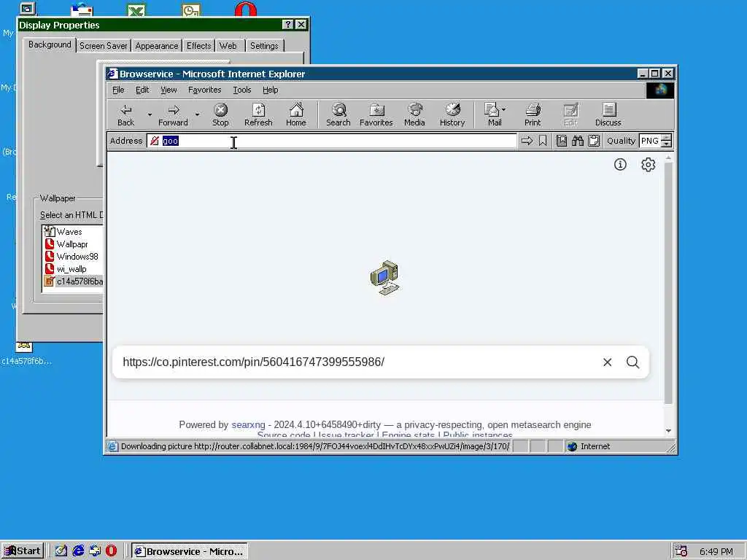Select wi_wallp in the wallpaper list

(71, 269)
